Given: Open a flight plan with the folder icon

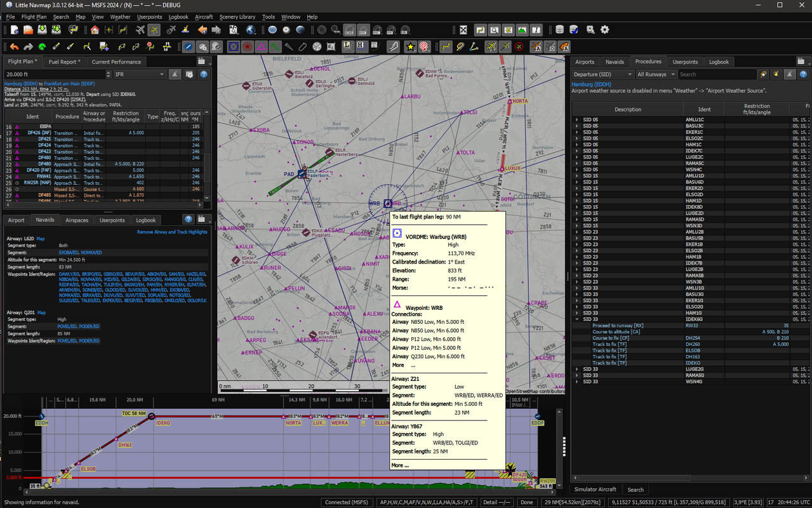Looking at the screenshot, I should (x=28, y=29).
